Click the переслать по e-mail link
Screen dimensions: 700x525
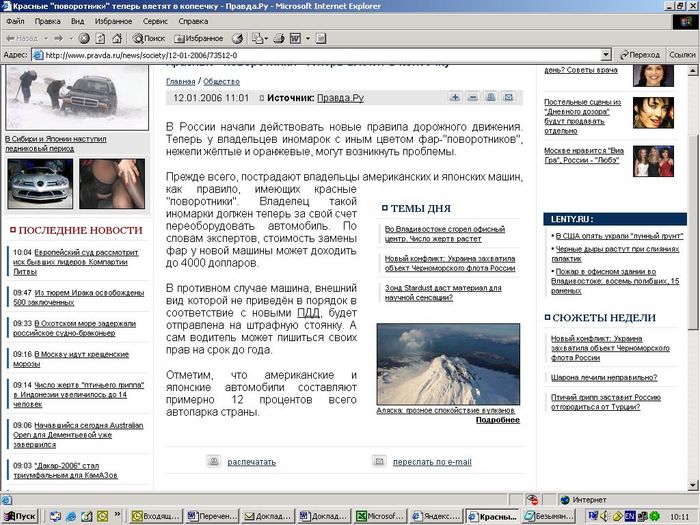coord(432,462)
